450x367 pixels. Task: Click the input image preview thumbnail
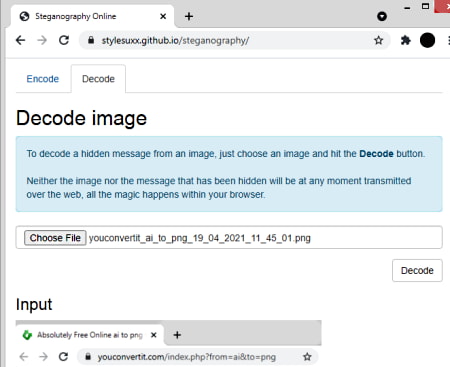click(x=168, y=344)
